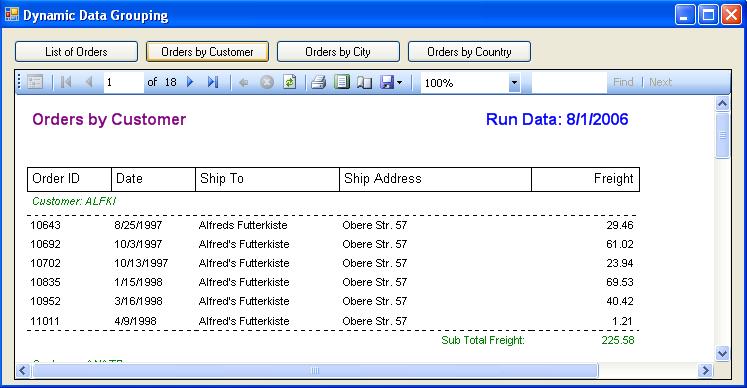Click the toolbar grip handle
747x388 pixels.
20,82
